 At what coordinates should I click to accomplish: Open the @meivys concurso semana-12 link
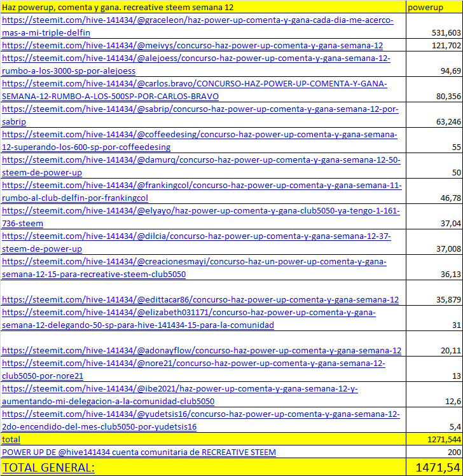(192, 46)
